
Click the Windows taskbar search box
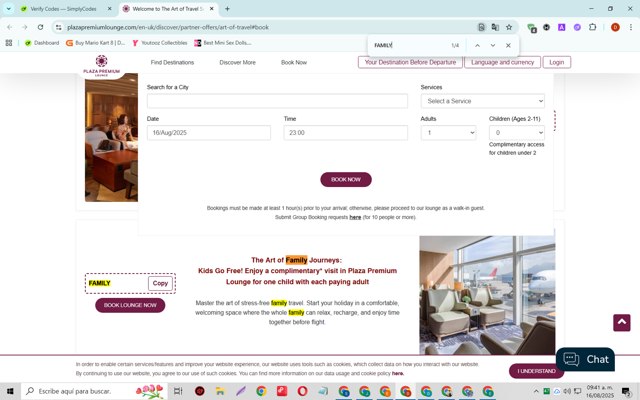pyautogui.click(x=95, y=391)
